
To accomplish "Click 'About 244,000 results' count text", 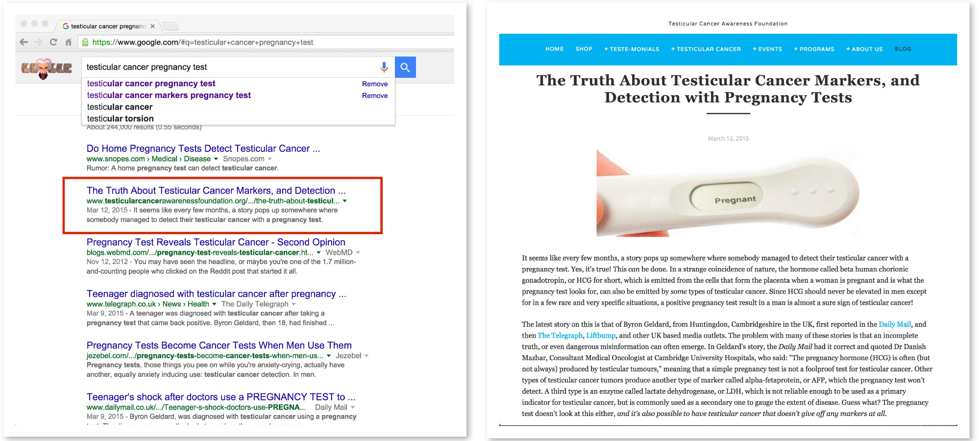I will pyautogui.click(x=144, y=127).
